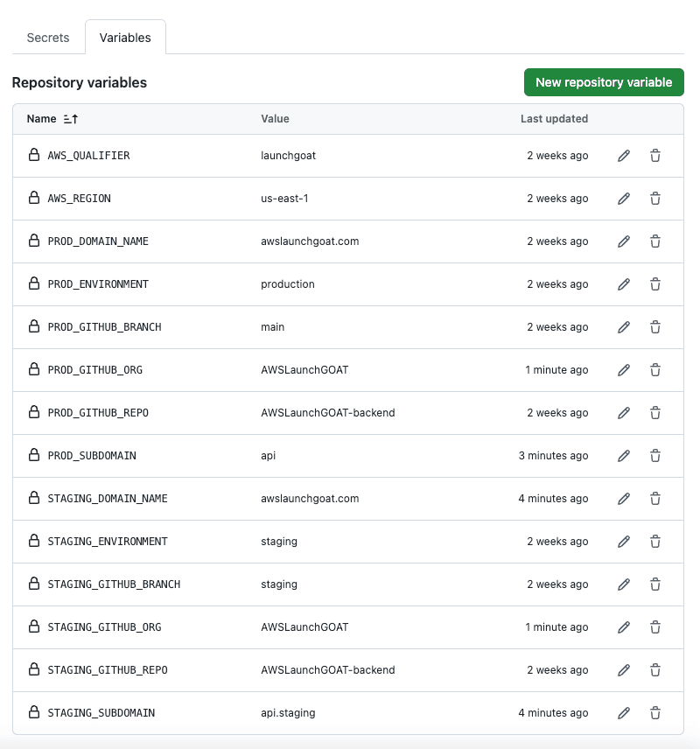Edit the AWS_REGION variable
This screenshot has height=749, width=700.
coord(624,199)
